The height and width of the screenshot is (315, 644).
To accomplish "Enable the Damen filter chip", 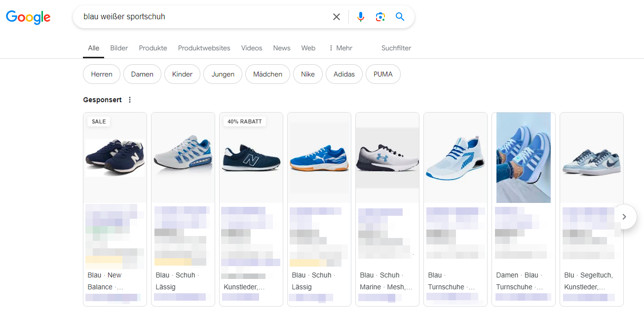I will (142, 74).
